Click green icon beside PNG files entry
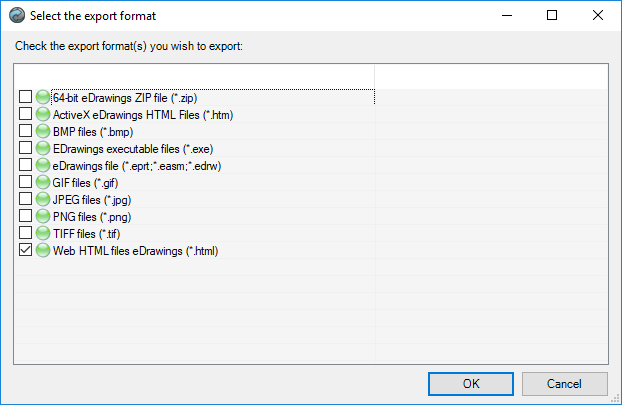The width and height of the screenshot is (622, 405). click(43, 216)
